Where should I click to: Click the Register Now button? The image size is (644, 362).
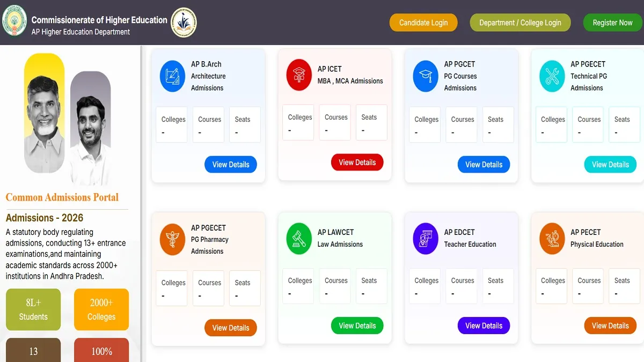pos(612,23)
